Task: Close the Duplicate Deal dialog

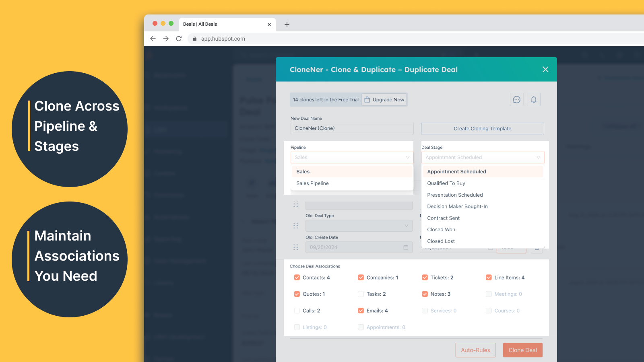Action: point(545,69)
